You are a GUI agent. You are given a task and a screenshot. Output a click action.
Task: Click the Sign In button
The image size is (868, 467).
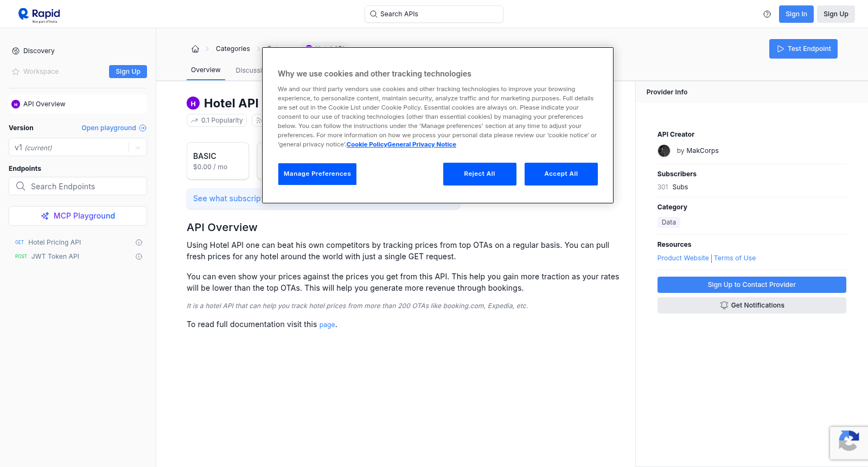796,14
